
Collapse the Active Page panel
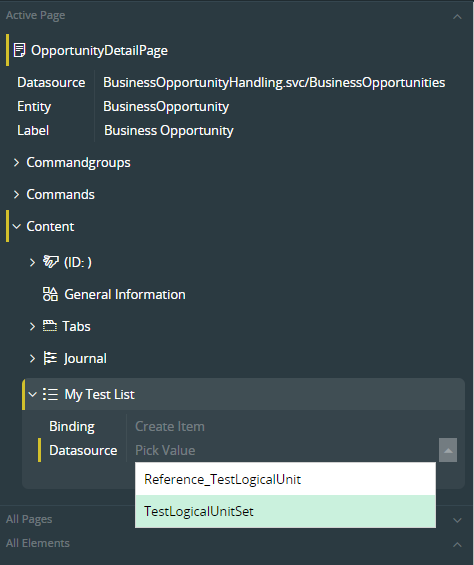pos(457,17)
